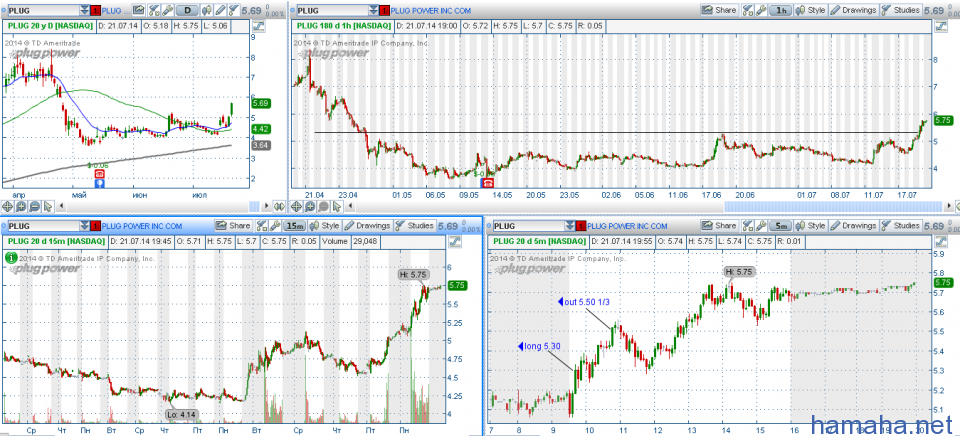Click red alert icon in 15m chart
The height and width of the screenshot is (436, 960).
pos(96,226)
